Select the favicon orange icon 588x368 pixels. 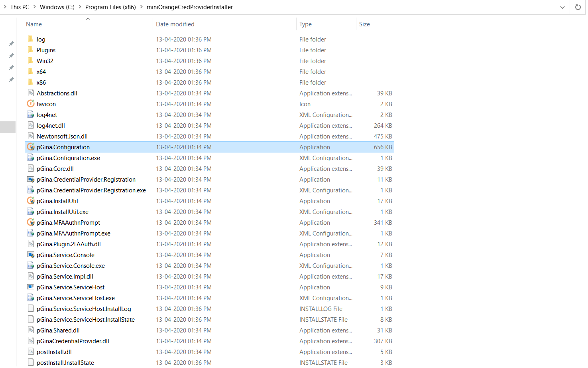pos(31,104)
